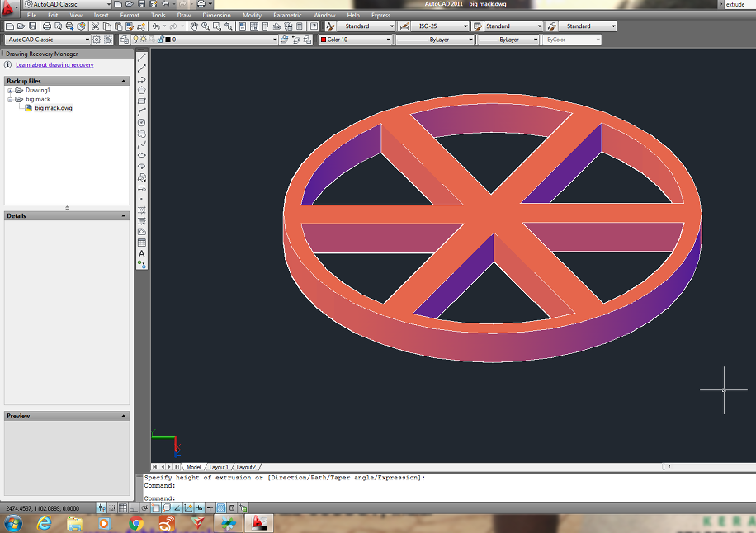The width and height of the screenshot is (756, 533).
Task: Toggle Snap Mode in status bar
Action: pyautogui.click(x=112, y=508)
